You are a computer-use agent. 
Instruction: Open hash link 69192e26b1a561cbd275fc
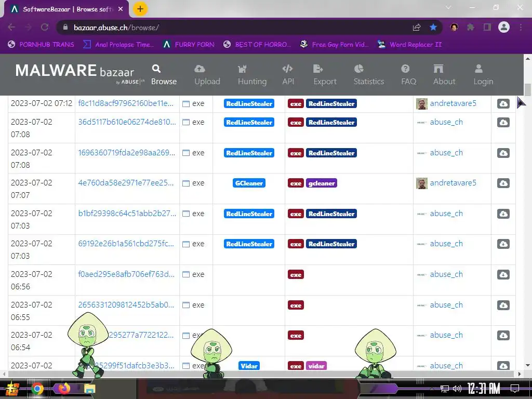[x=126, y=243]
